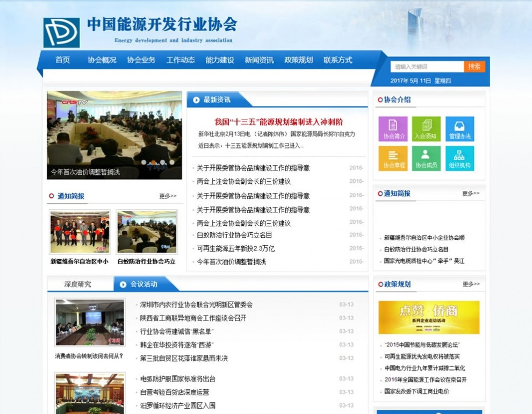Click the 组织机构 org-chart icon
The height and width of the screenshot is (414, 532).
[x=459, y=158]
